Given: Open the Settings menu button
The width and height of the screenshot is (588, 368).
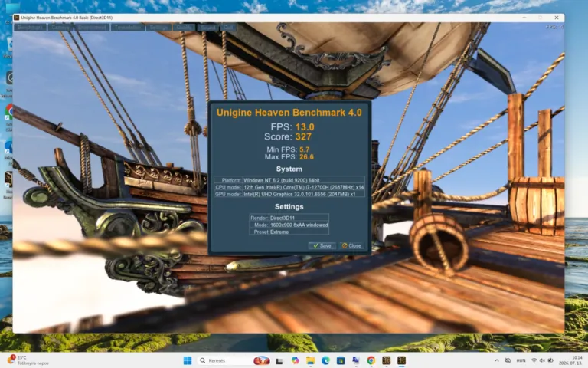Looking at the screenshot, I should [x=158, y=28].
